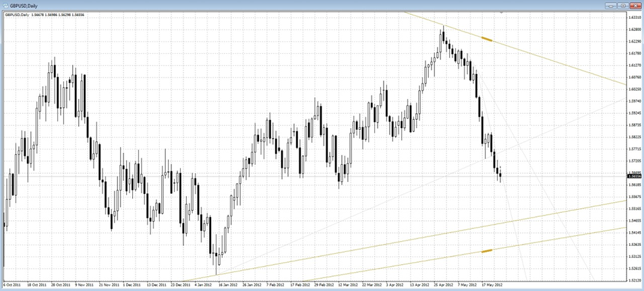Click the 1.60250 price scale label
Viewport: 644px width, 291px height.
[x=634, y=89]
